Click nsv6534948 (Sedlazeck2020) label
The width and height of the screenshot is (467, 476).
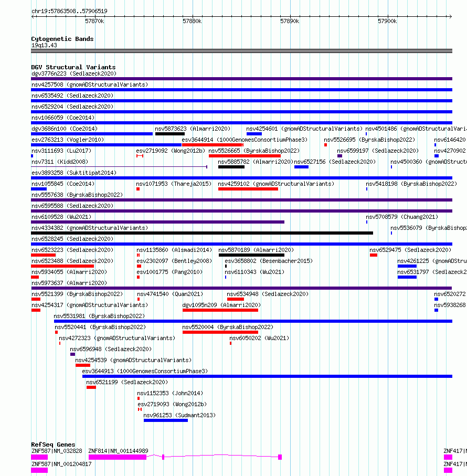(x=268, y=294)
